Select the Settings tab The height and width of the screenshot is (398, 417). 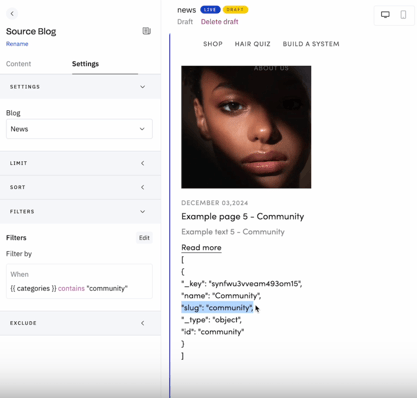(x=85, y=64)
